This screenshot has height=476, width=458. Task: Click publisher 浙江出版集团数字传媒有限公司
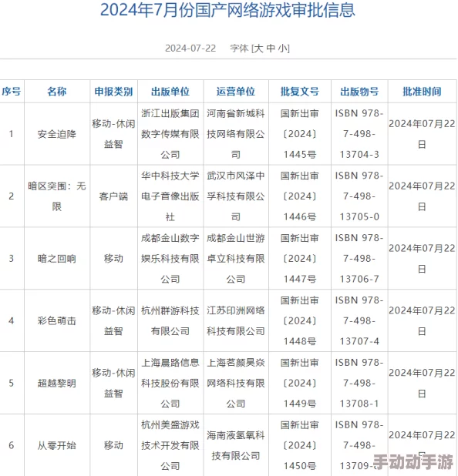[170, 134]
